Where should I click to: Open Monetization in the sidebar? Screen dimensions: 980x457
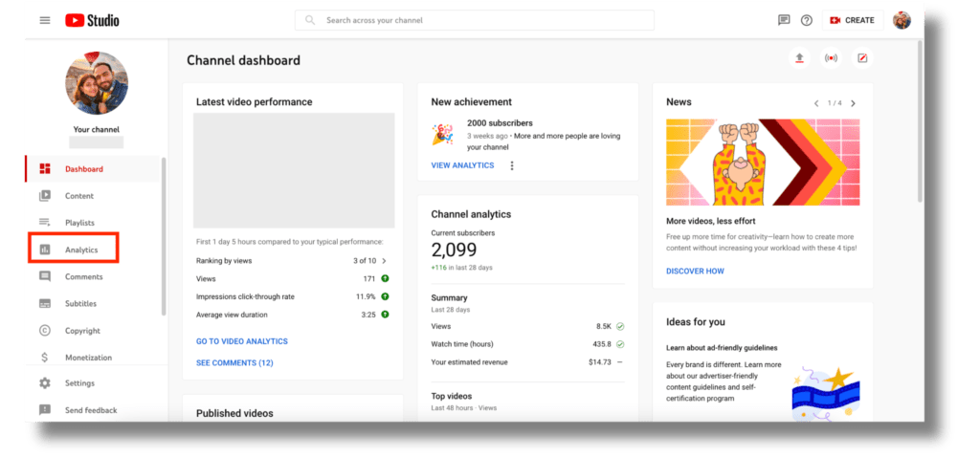point(88,358)
